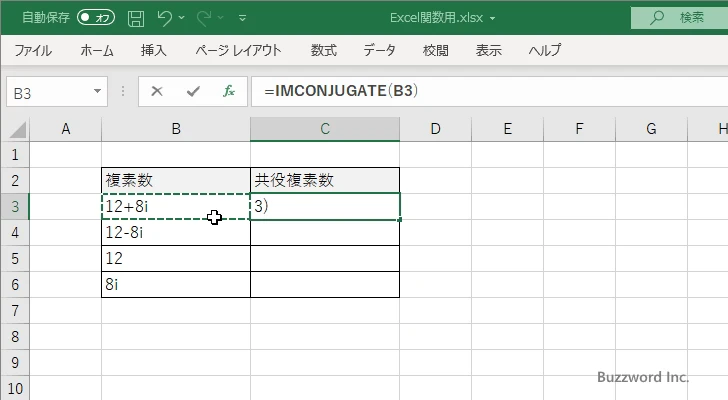Click cell containing 共役複素数 header
The height and width of the screenshot is (400, 728).
tap(325, 181)
